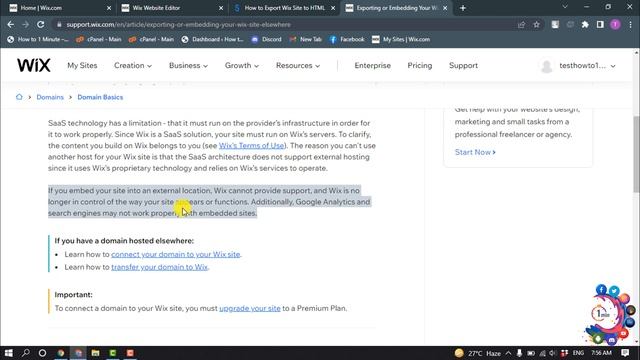Viewport: 640px width, 360px height.
Task: Open the My Sites | Wix.com bookmark
Action: pos(401,39)
